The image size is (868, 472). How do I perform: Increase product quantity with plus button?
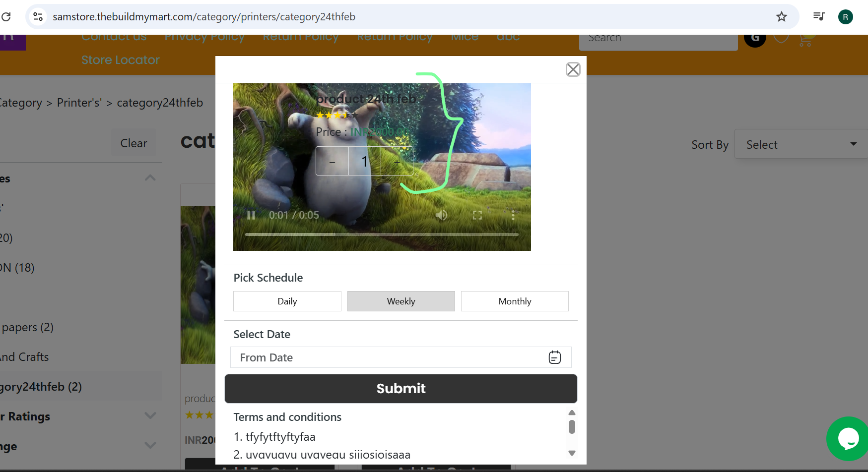(397, 161)
